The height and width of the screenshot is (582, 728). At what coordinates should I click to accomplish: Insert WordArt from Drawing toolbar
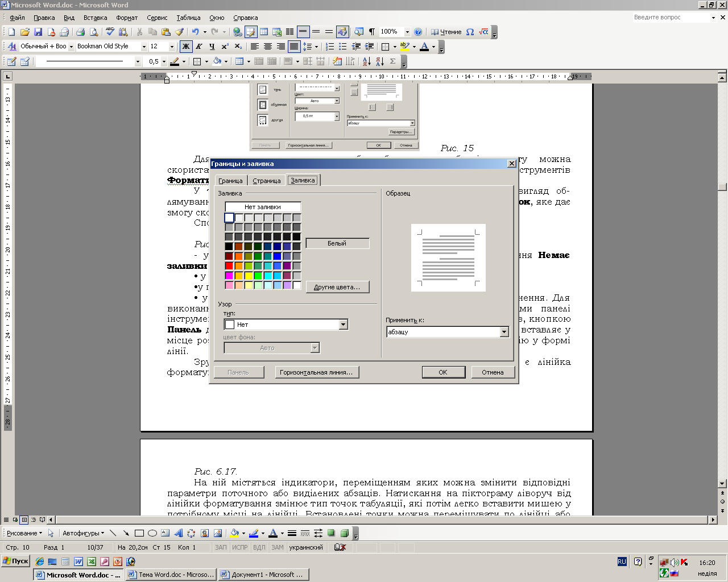coord(178,533)
